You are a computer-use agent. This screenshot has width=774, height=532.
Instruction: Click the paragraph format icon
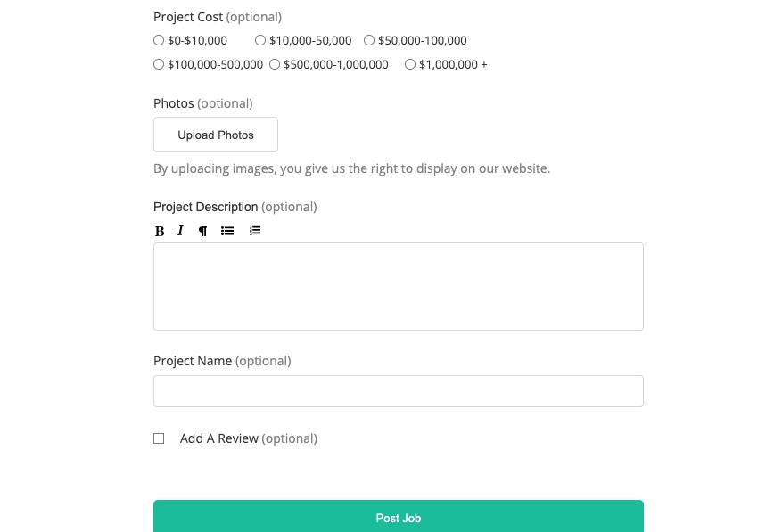tap(202, 231)
